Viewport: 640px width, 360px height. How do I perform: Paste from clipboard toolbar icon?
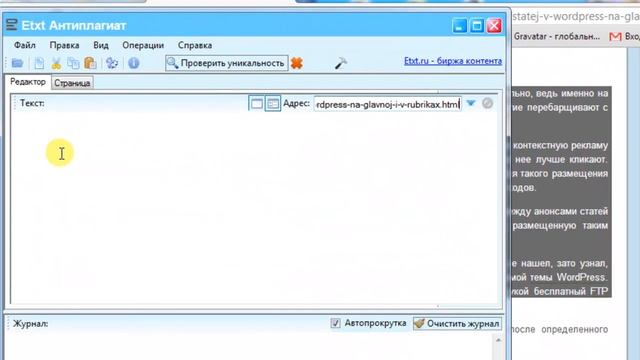pyautogui.click(x=90, y=63)
